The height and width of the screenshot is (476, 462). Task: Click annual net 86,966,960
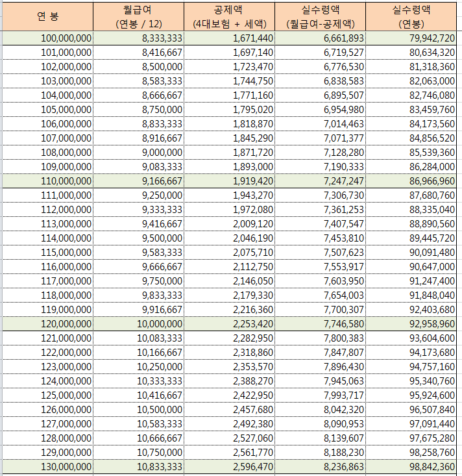tap(411, 181)
